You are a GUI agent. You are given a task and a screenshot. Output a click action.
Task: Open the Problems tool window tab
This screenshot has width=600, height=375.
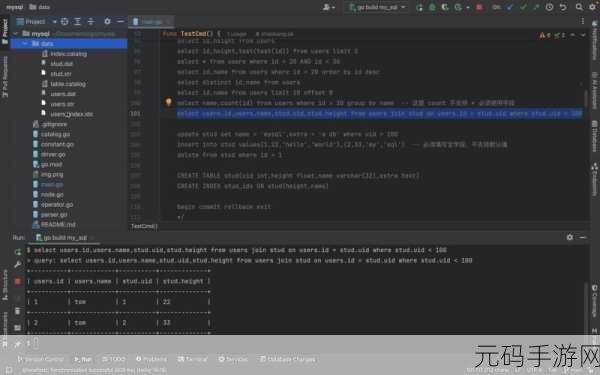pos(151,359)
